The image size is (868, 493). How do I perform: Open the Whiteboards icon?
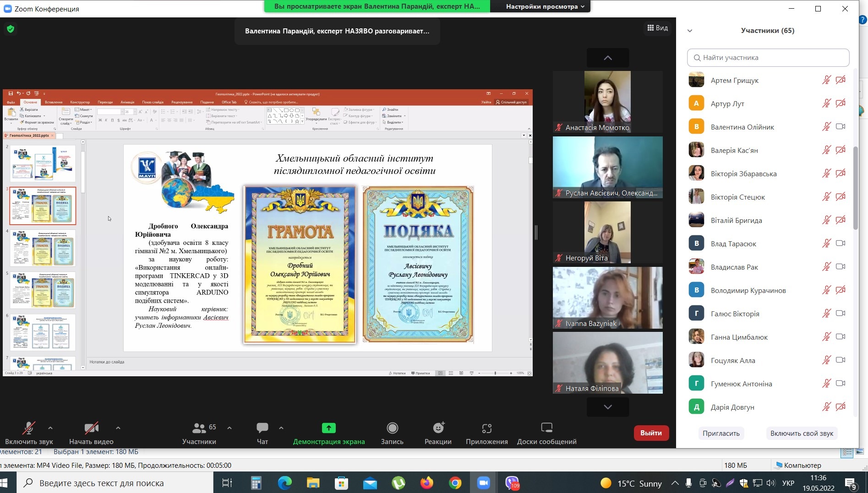[546, 428]
